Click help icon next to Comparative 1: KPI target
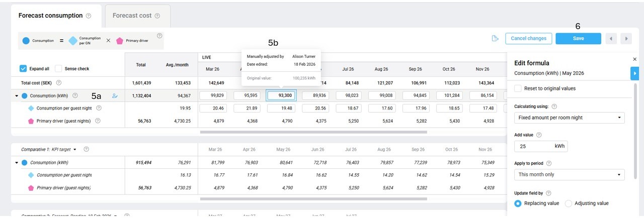 pyautogui.click(x=86, y=149)
